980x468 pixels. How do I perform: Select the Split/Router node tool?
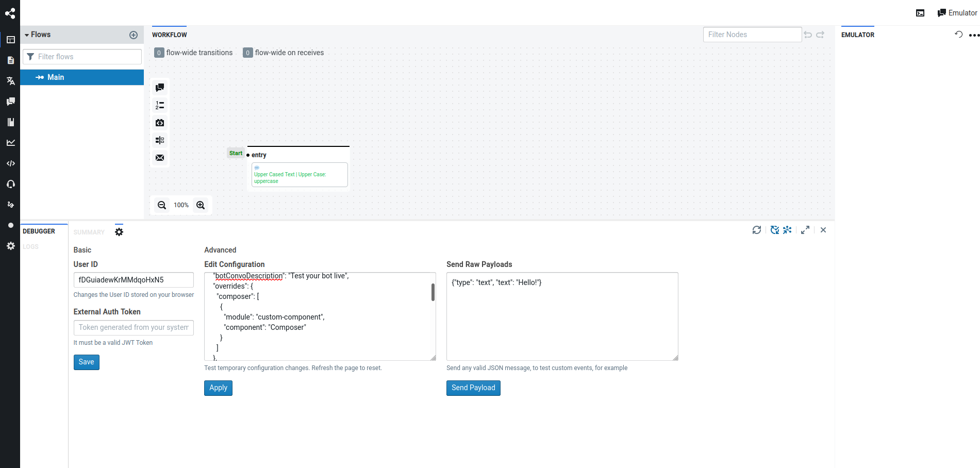coord(160,140)
